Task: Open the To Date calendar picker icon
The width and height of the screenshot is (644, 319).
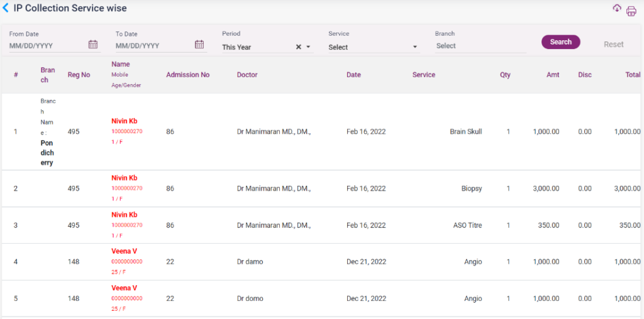Action: (199, 45)
